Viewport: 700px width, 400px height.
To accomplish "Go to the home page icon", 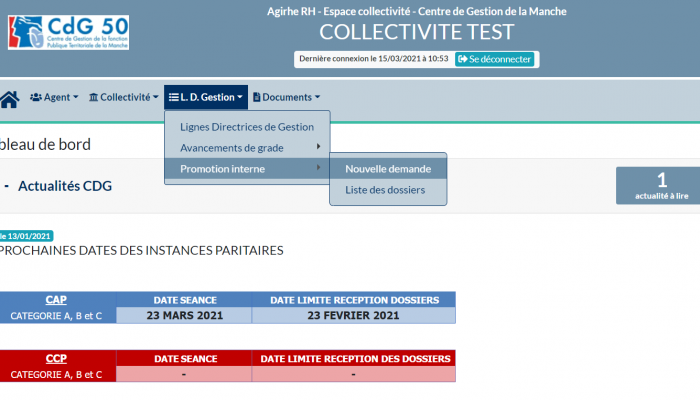I will [9, 99].
